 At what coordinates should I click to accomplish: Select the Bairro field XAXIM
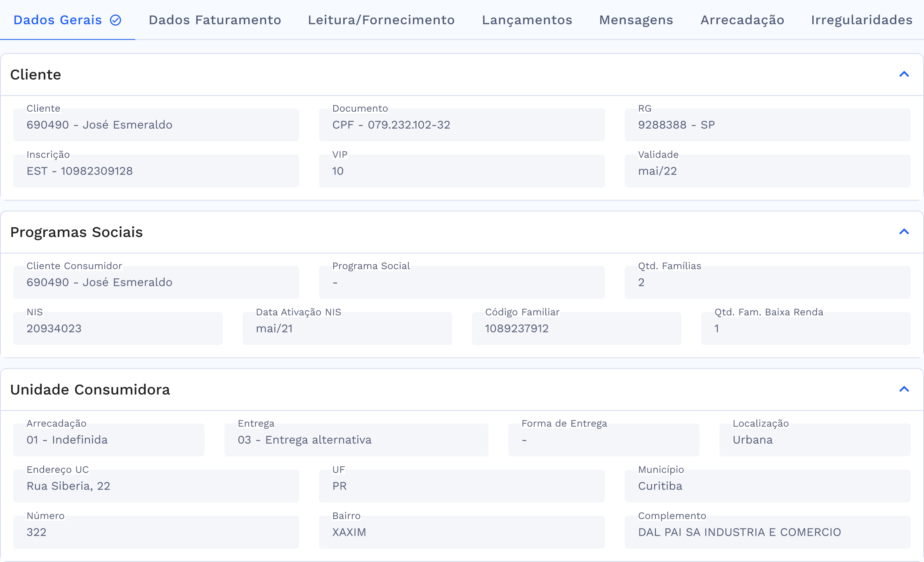point(462,532)
